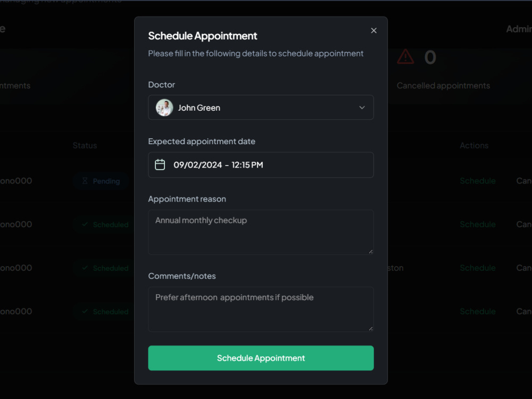The height and width of the screenshot is (399, 532).
Task: Click the resize grip on the Comments textarea
Action: coord(371,328)
